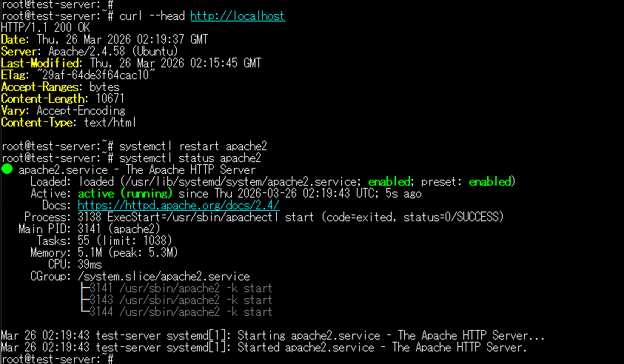
Task: Select process 3144 in the CGroup tree
Action: coord(181,311)
